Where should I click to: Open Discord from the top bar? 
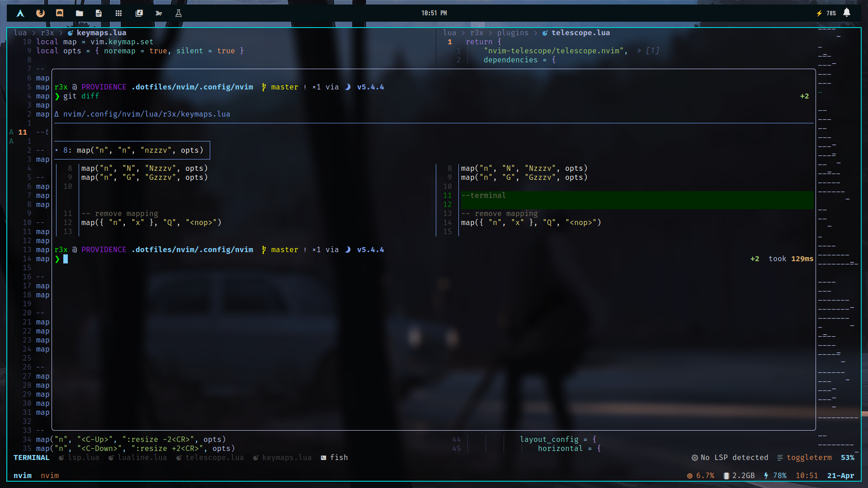click(60, 13)
